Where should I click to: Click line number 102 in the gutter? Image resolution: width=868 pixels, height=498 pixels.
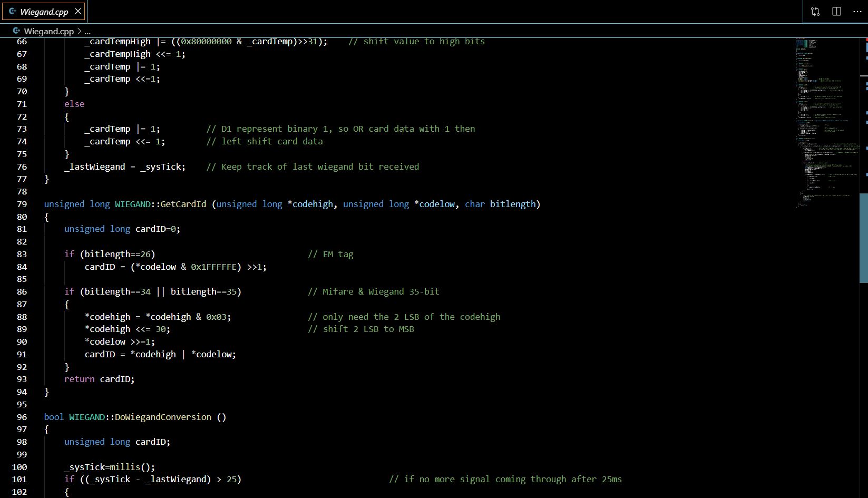tap(19, 492)
